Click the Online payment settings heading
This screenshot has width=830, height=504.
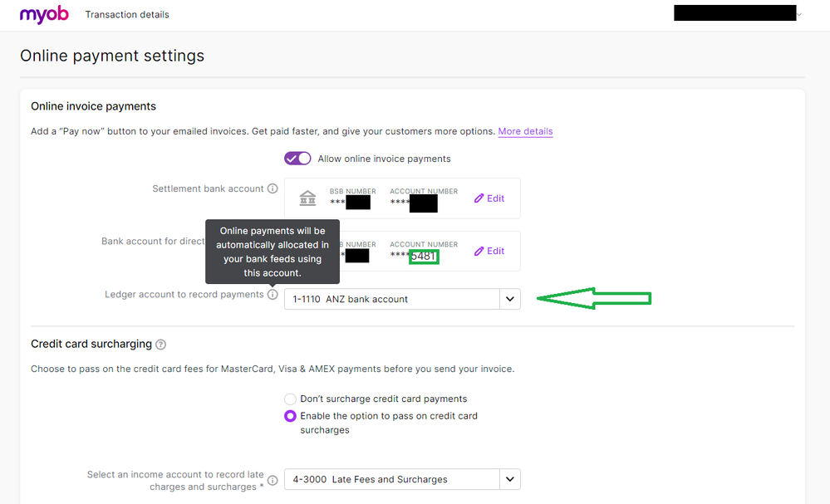pyautogui.click(x=112, y=56)
